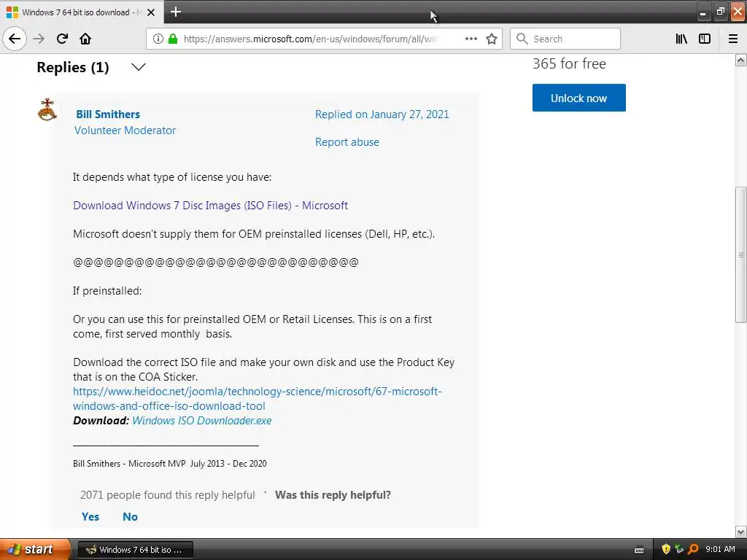Go back with the browser Back arrow
Screen dimensions: 747x560
click(15, 39)
